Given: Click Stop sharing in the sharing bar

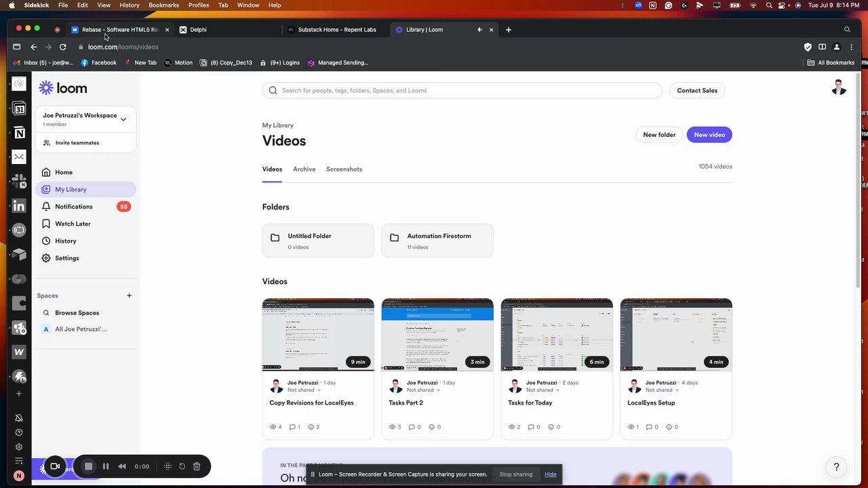Looking at the screenshot, I should (x=516, y=474).
